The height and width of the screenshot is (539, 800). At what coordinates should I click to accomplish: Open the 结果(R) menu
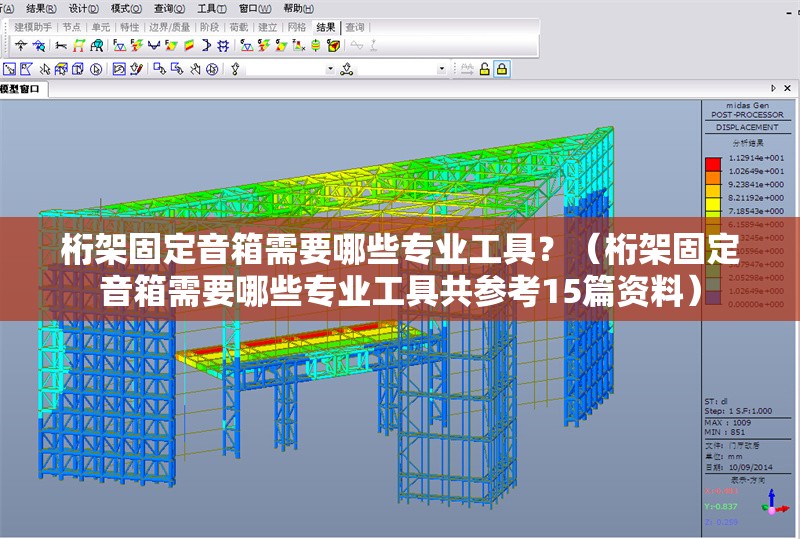(41, 9)
